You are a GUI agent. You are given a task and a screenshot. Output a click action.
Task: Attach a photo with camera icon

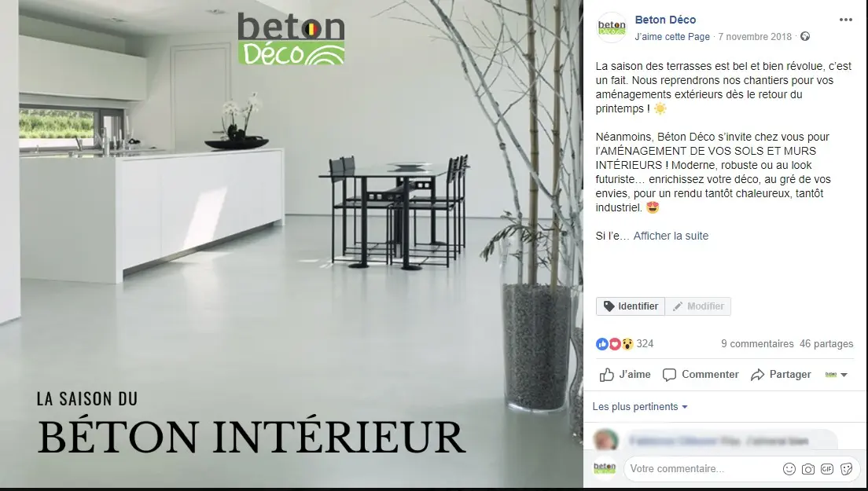click(x=807, y=469)
